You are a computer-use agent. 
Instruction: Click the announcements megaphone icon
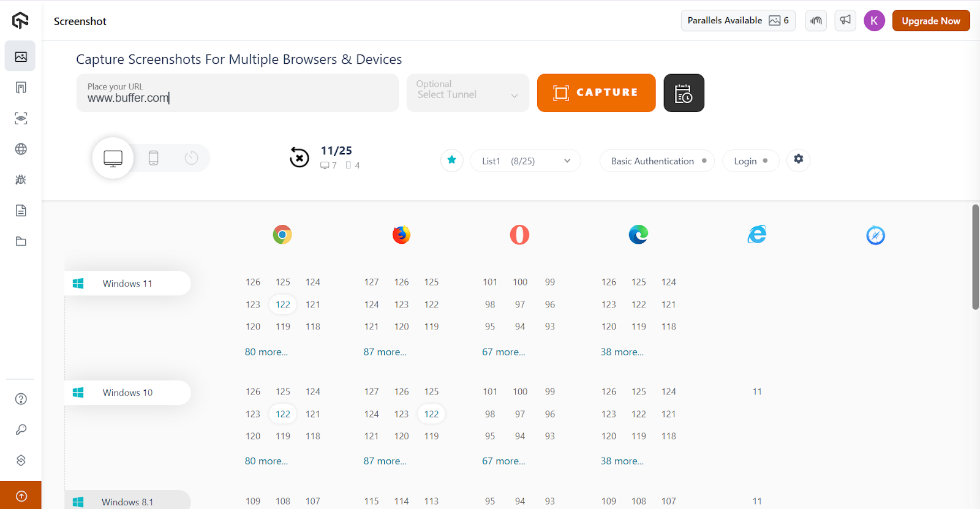(845, 21)
